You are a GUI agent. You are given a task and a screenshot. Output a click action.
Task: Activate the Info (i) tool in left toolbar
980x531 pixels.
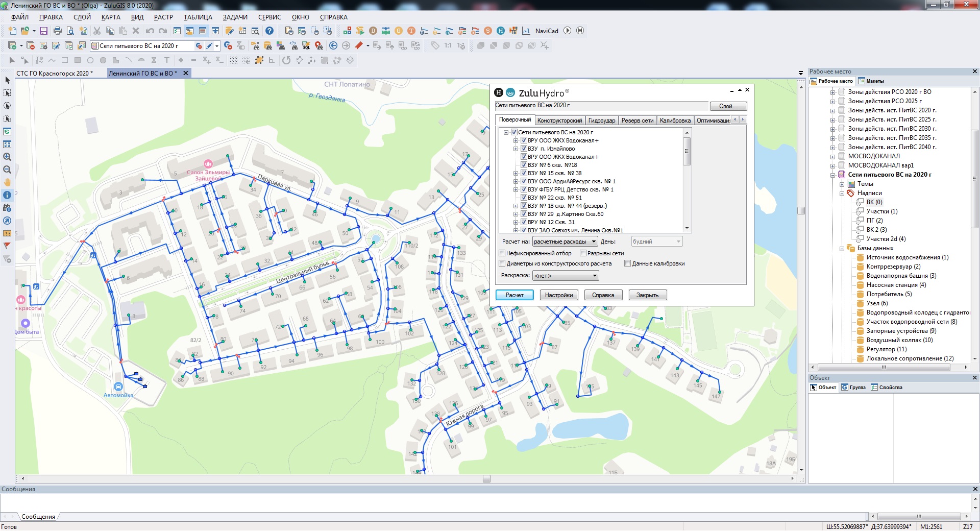pos(7,195)
